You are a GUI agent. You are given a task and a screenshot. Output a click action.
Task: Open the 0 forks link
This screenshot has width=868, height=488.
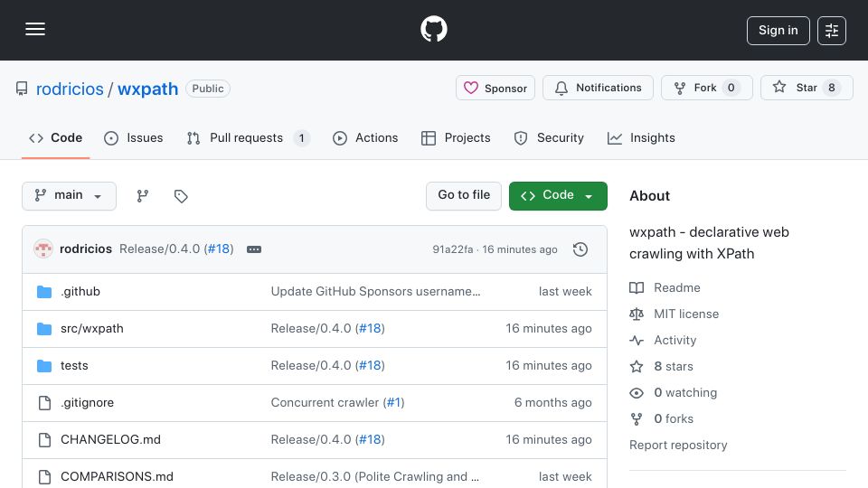click(674, 418)
